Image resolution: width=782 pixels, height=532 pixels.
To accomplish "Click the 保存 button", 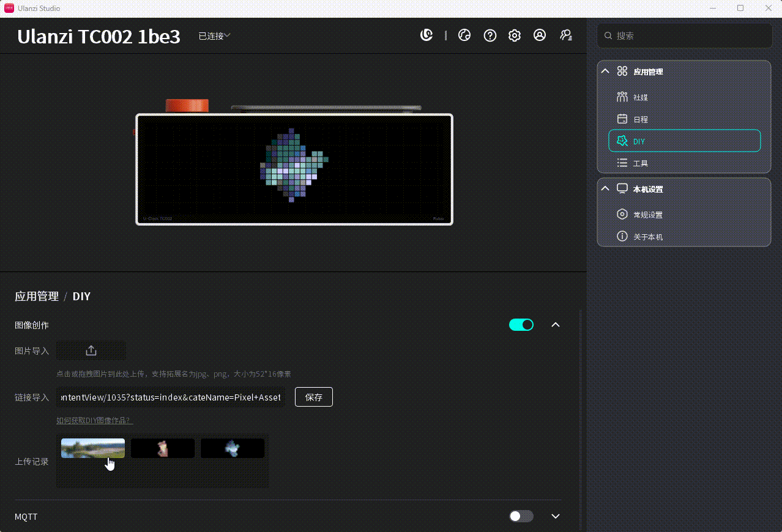I will [x=314, y=397].
